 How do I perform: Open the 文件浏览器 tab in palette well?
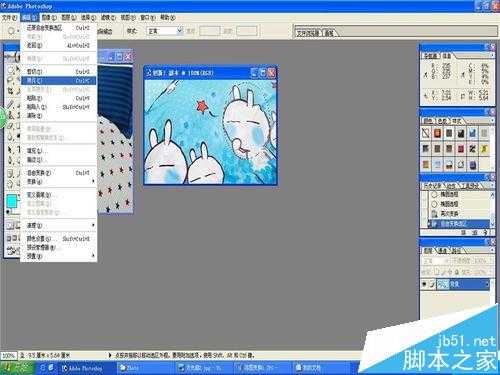(x=308, y=33)
